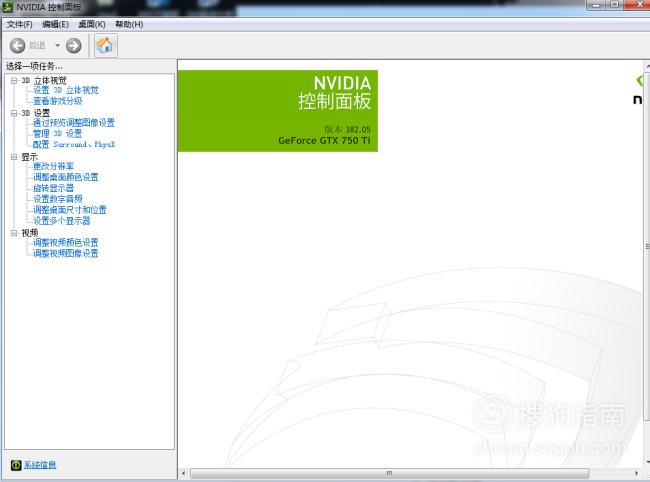Click the 显示 category label
Screen dimensions: 650x482
29,157
